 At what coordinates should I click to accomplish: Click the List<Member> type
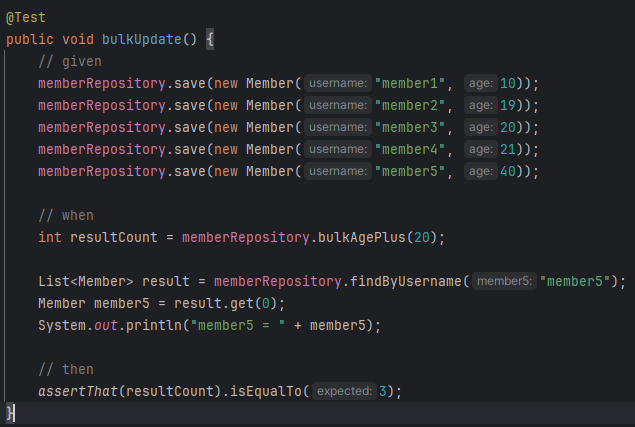pyautogui.click(x=85, y=281)
